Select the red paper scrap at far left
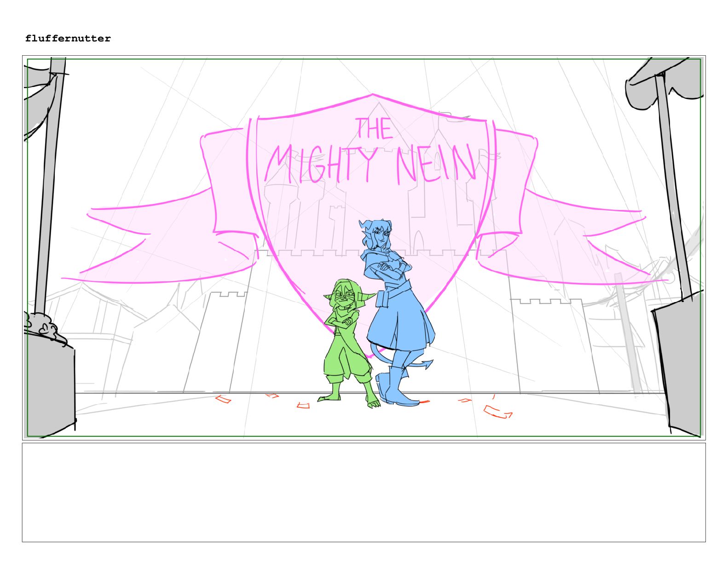The image size is (728, 564). (x=224, y=399)
